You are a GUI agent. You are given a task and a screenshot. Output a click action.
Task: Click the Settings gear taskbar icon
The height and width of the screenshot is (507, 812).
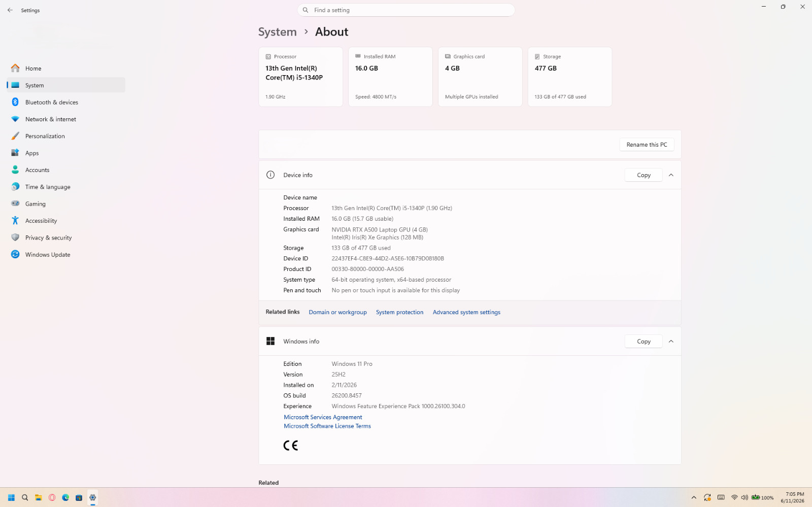click(x=92, y=498)
